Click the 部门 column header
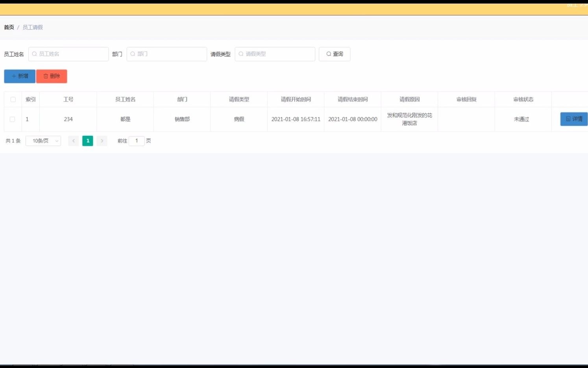 point(182,99)
